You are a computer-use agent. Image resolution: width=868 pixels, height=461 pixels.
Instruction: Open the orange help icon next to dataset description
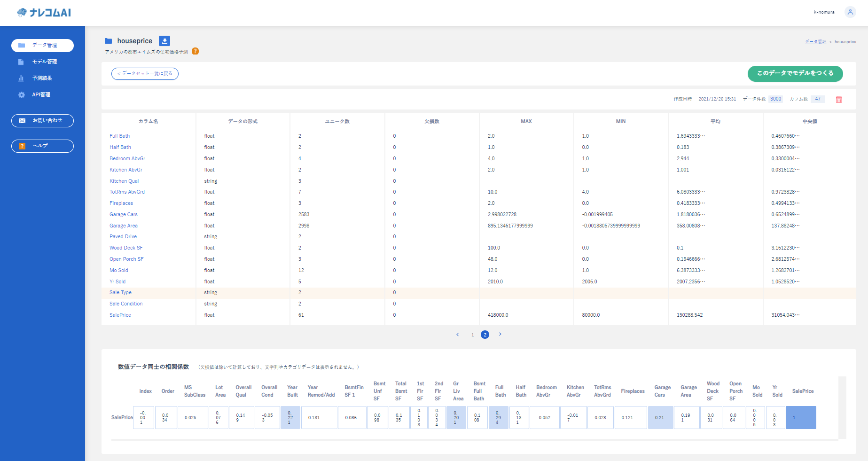(196, 51)
